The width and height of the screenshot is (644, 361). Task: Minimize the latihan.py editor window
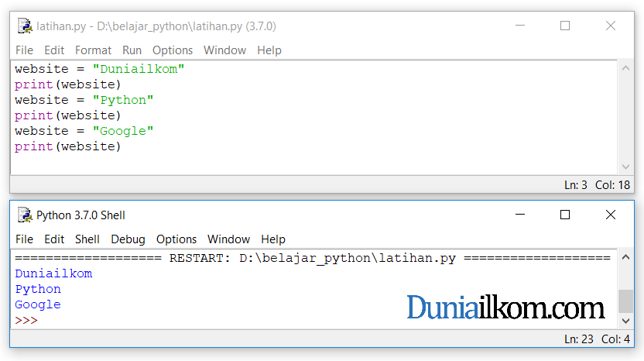pos(520,26)
